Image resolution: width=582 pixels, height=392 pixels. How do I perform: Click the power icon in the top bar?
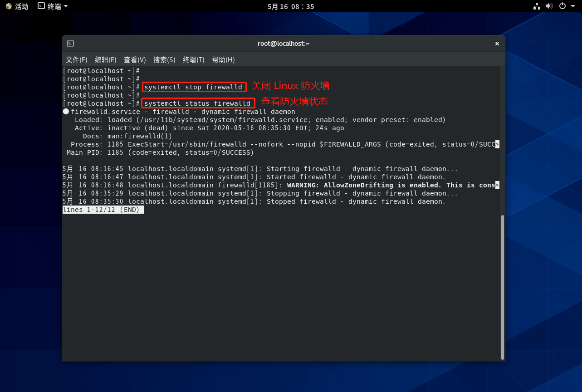[562, 6]
